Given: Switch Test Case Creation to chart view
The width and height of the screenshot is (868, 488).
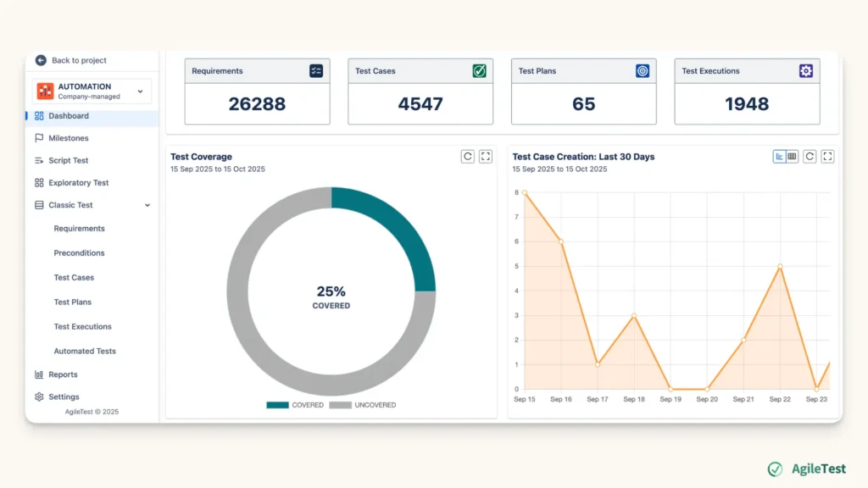Looking at the screenshot, I should click(780, 157).
